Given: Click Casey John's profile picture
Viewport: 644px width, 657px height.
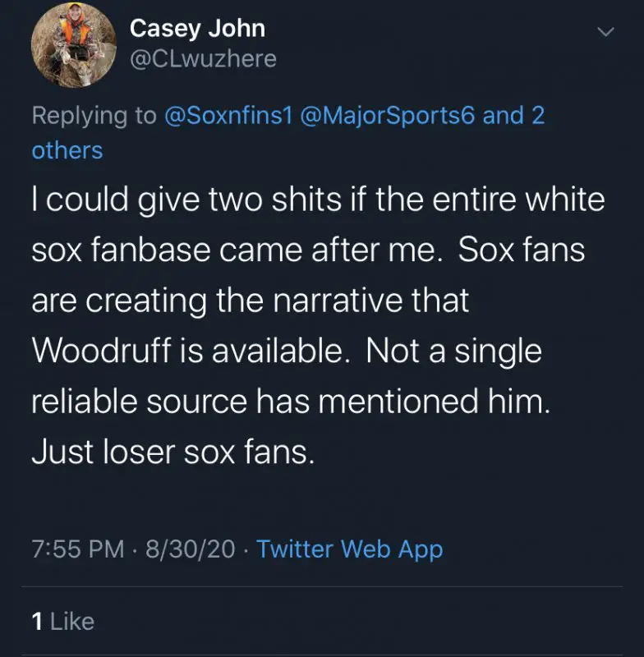Looking at the screenshot, I should 74,44.
